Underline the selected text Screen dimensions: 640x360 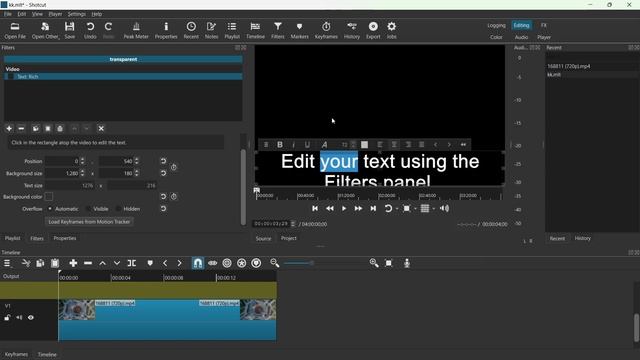tap(307, 144)
